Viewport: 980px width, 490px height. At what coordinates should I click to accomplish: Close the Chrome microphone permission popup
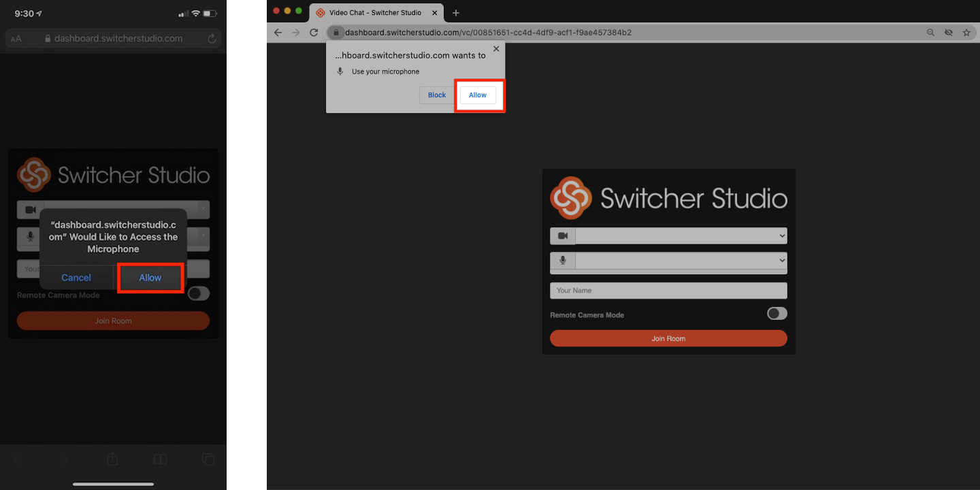[496, 49]
